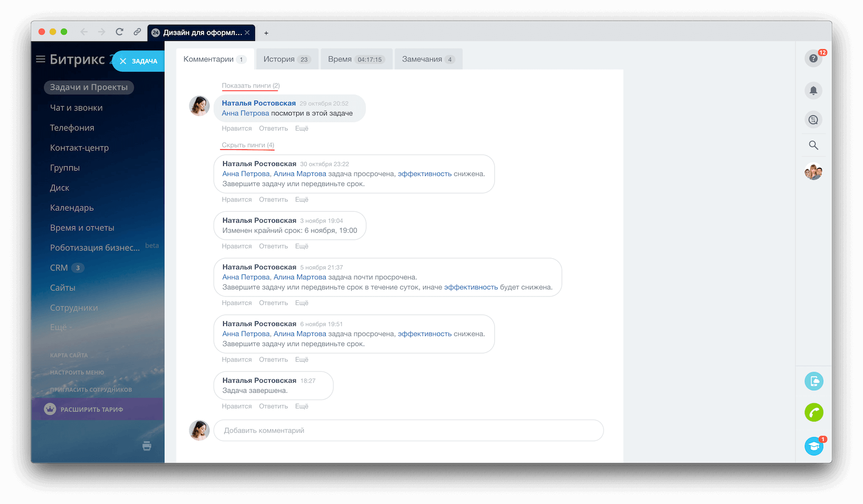Open Анна Петрова link in first comment
This screenshot has width=863, height=504.
[245, 113]
